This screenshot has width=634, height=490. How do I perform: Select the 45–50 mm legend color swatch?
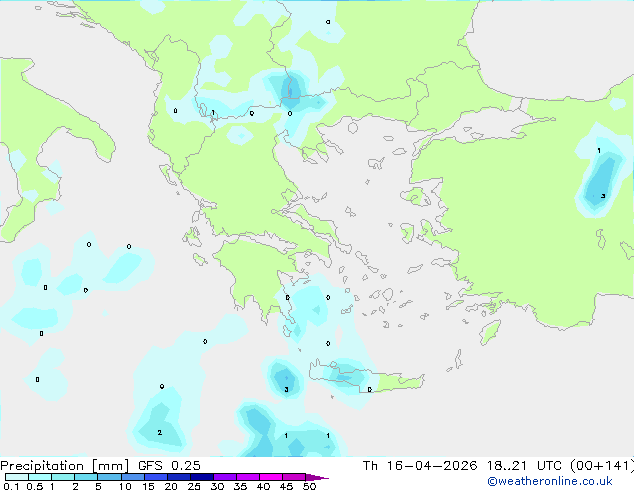tap(294, 477)
